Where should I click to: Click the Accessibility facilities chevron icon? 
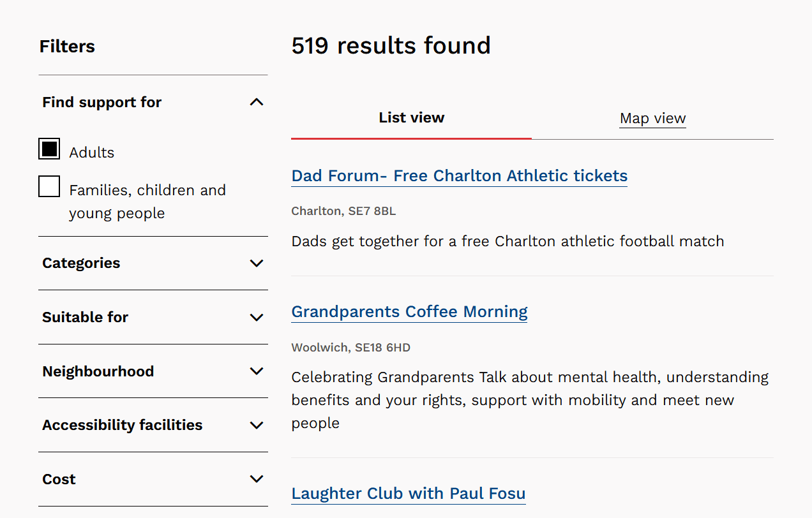click(x=257, y=425)
